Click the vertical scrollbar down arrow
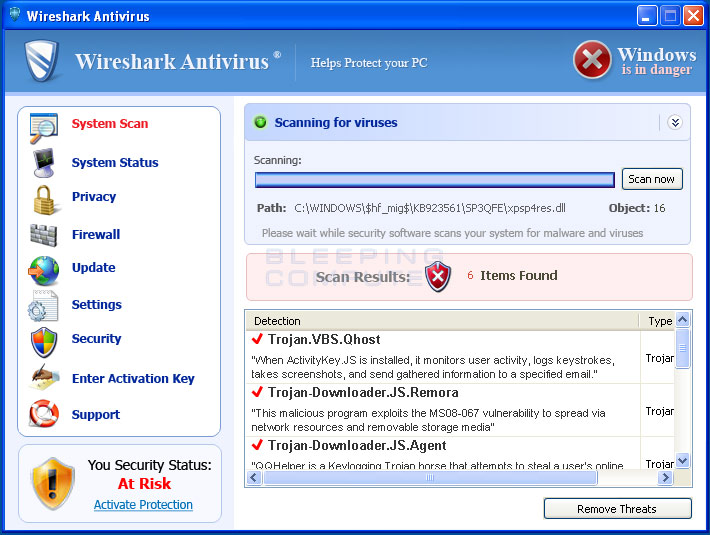Image resolution: width=710 pixels, height=535 pixels. [682, 461]
